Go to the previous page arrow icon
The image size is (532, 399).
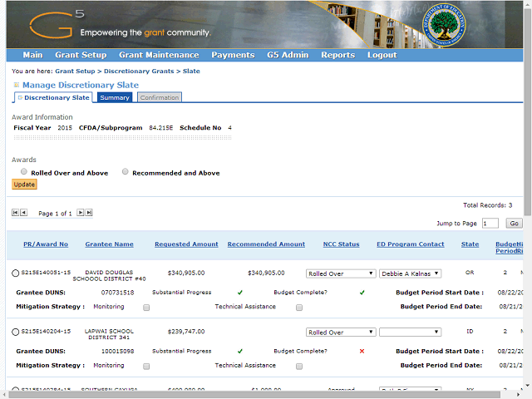[x=23, y=213]
